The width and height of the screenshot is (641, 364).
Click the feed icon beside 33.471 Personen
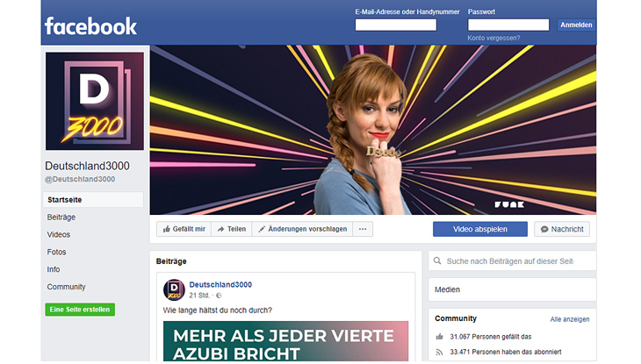pos(439,352)
